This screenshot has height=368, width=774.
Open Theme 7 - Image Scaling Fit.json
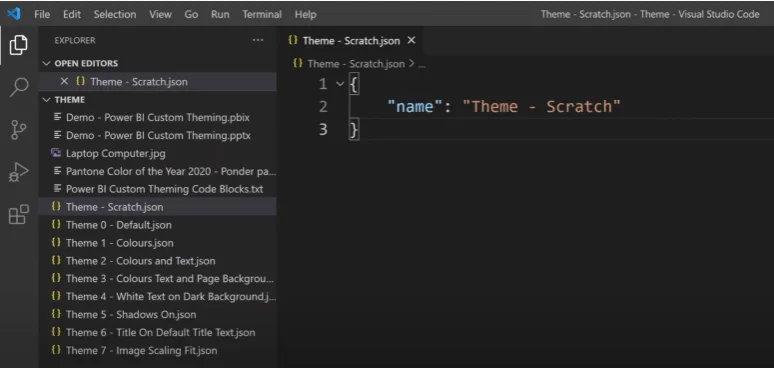pyautogui.click(x=157, y=350)
